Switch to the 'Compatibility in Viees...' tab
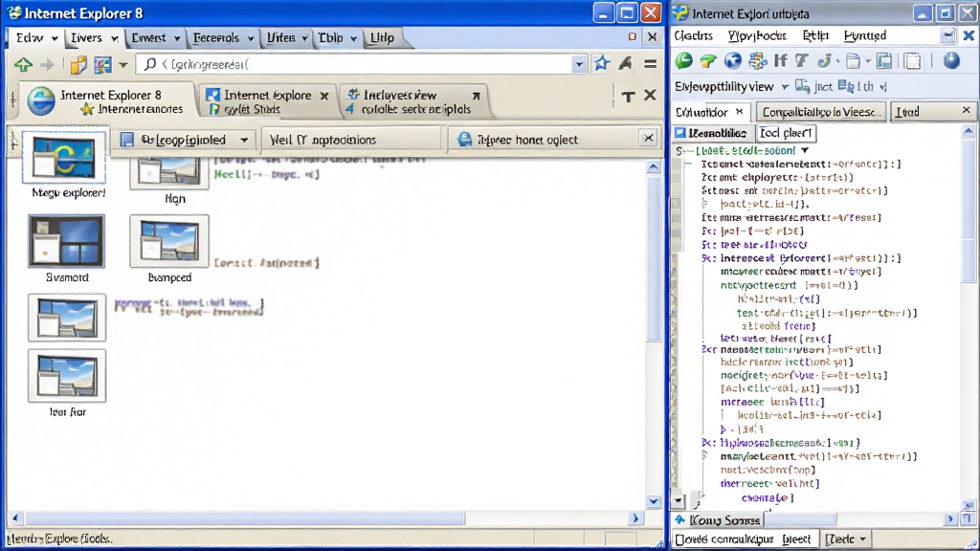The image size is (980, 551). [x=820, y=112]
